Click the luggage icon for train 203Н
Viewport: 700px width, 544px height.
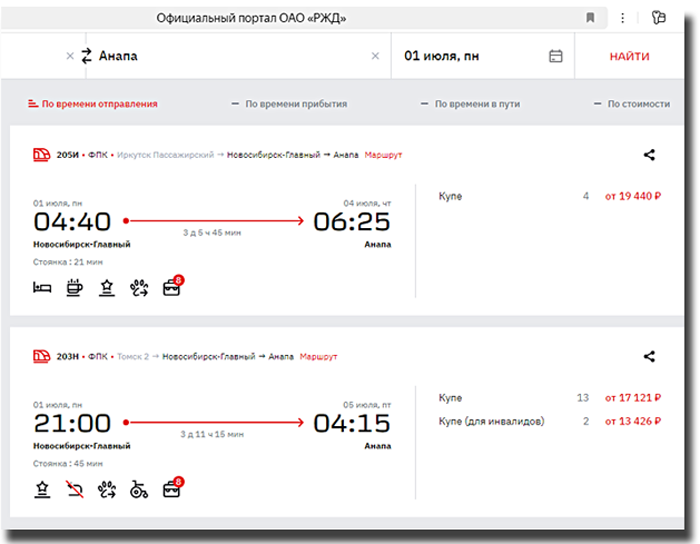click(173, 488)
